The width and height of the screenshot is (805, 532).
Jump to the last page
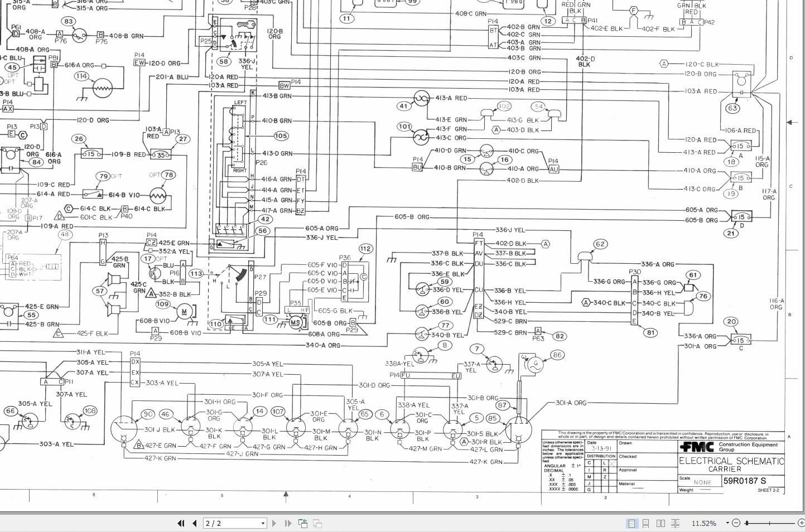[x=288, y=523]
